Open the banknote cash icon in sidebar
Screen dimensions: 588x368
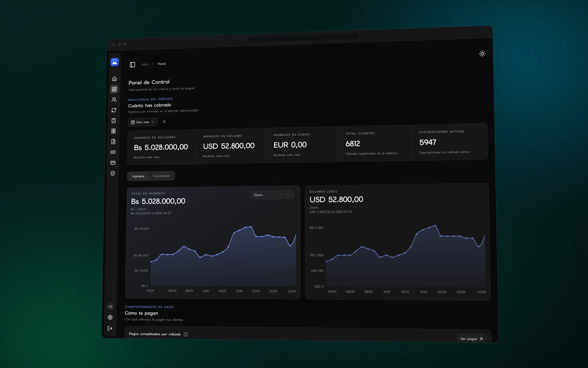[113, 152]
